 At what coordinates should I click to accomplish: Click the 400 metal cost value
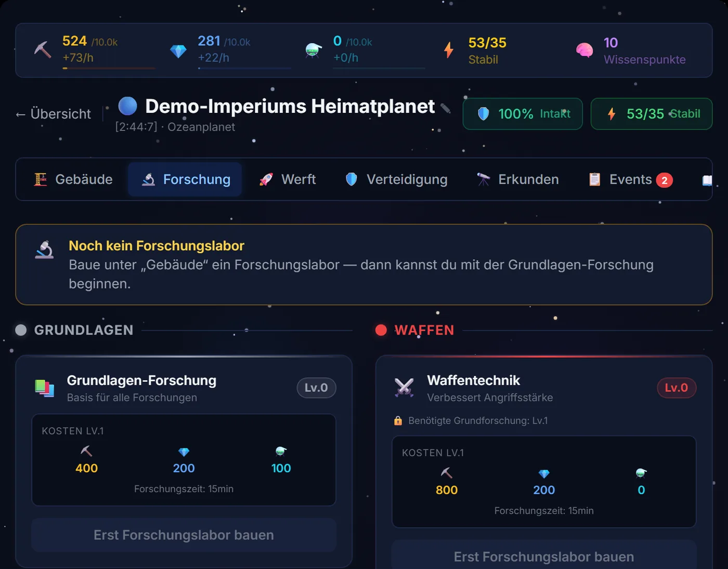click(86, 468)
